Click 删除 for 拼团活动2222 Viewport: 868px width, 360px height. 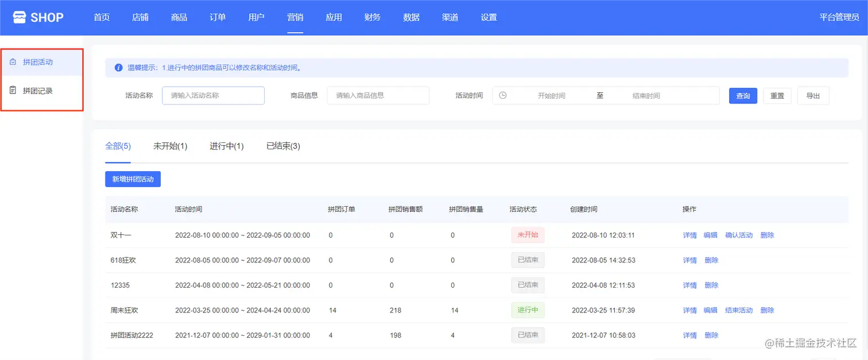pos(712,335)
